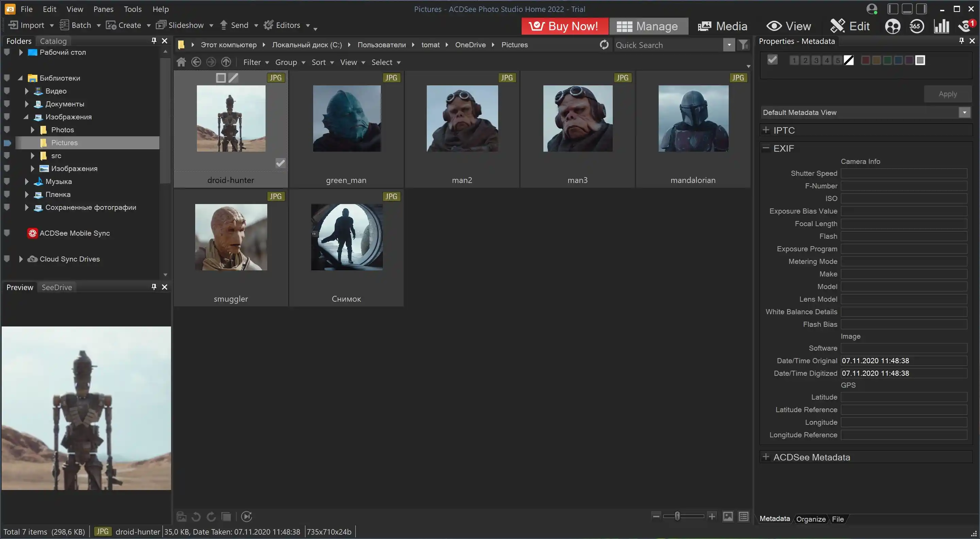
Task: Rotate left using the bottom toolbar icon
Action: point(196,517)
